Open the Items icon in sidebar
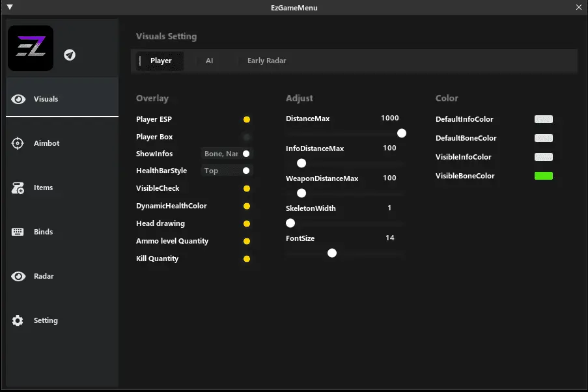The image size is (588, 392). (x=18, y=188)
